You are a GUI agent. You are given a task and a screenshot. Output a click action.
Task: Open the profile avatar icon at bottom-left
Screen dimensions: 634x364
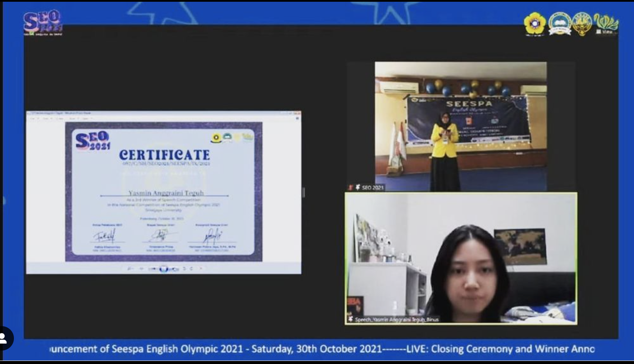pos(4,338)
